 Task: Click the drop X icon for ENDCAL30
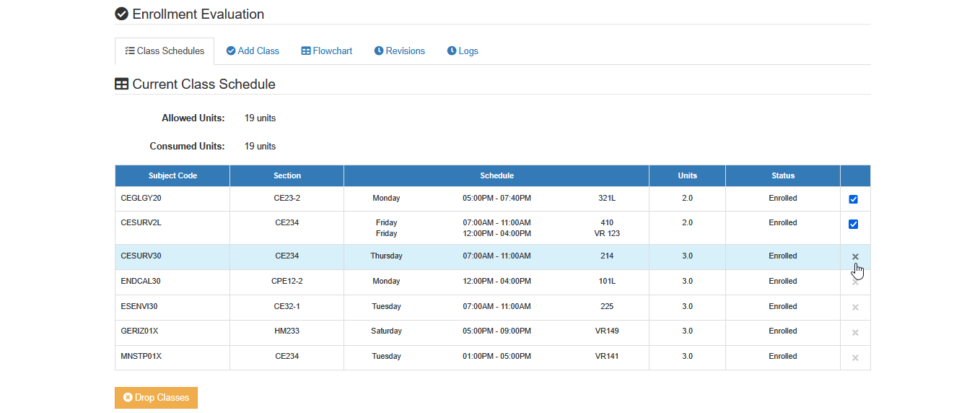pyautogui.click(x=855, y=282)
